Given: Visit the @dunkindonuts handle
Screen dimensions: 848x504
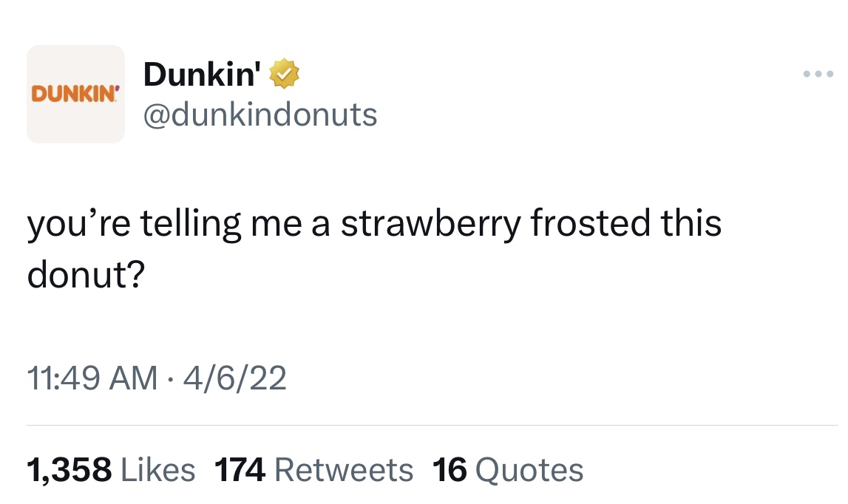Looking at the screenshot, I should coord(260,115).
